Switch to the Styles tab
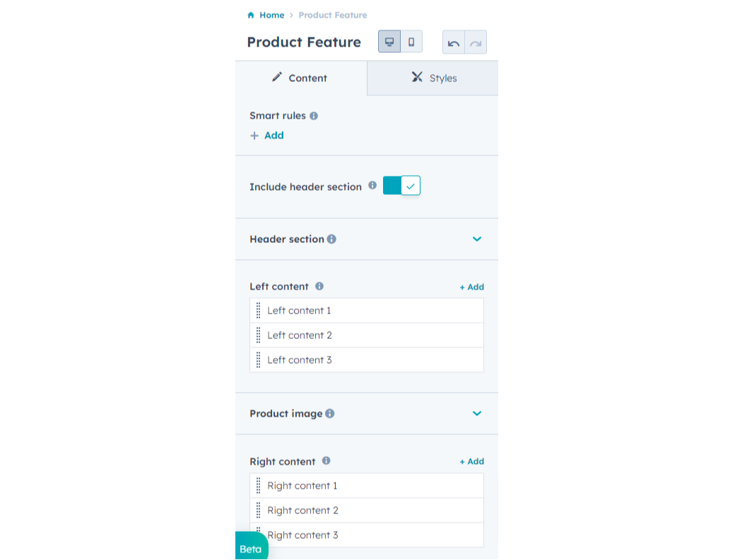747x560 pixels. (x=435, y=78)
